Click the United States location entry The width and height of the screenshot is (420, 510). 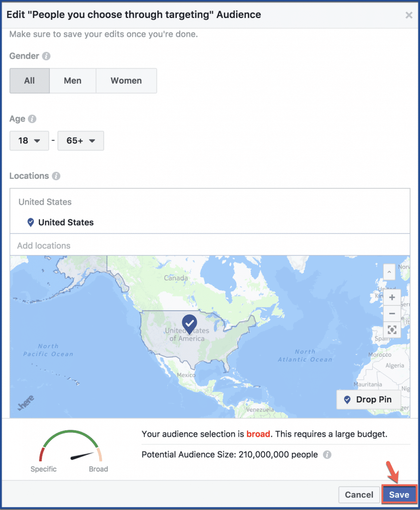(x=66, y=223)
